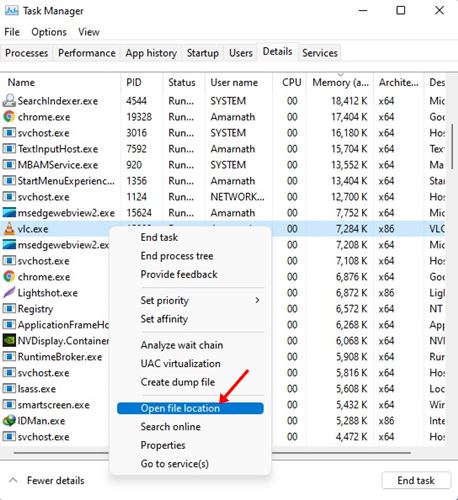Choose Search online option
Image resolution: width=458 pixels, height=500 pixels.
(x=170, y=427)
